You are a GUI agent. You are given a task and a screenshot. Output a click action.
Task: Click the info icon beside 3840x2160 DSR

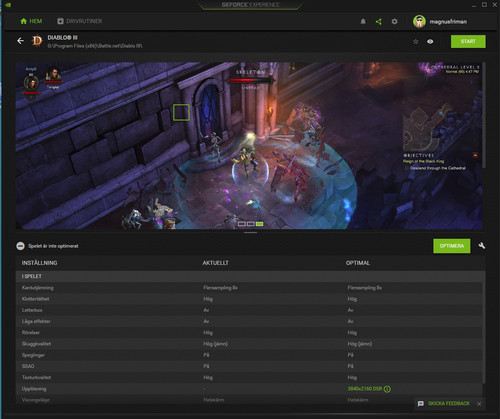coord(387,389)
